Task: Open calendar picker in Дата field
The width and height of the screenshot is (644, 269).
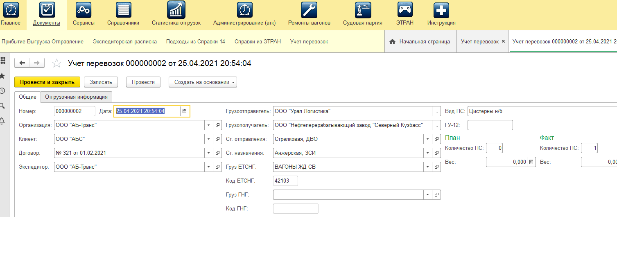Action: click(184, 111)
